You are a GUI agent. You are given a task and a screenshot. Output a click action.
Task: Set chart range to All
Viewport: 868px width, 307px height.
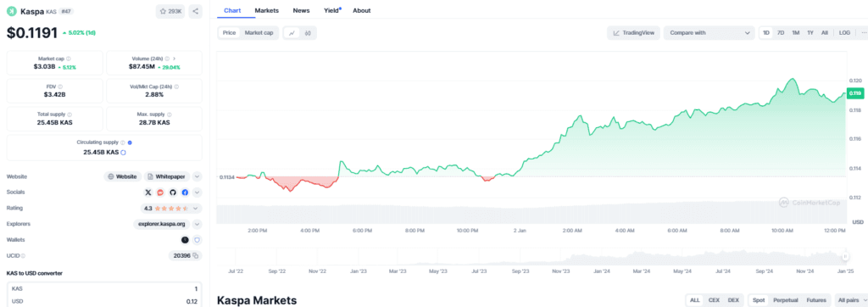coord(824,33)
